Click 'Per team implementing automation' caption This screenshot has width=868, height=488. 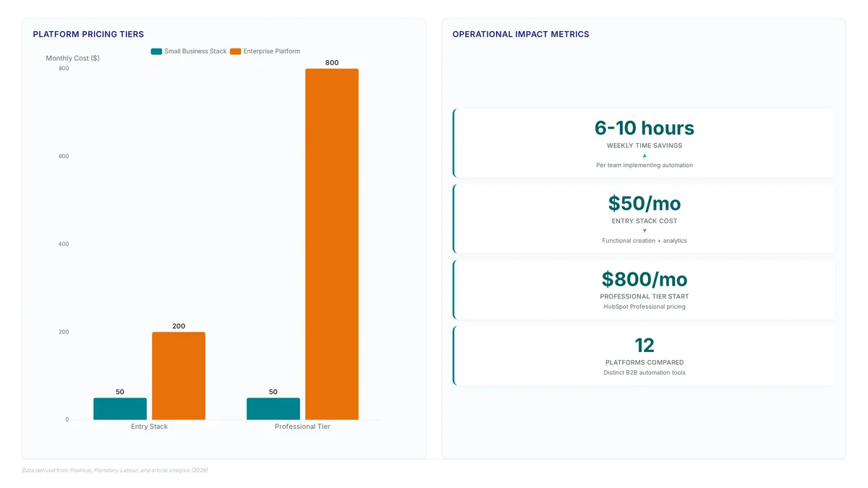click(644, 165)
